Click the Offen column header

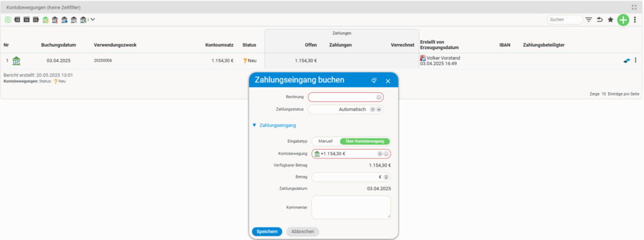311,45
